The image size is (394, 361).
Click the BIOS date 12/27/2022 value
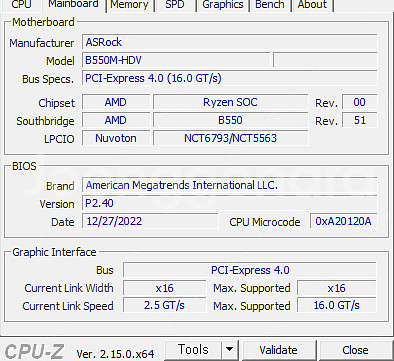point(150,221)
